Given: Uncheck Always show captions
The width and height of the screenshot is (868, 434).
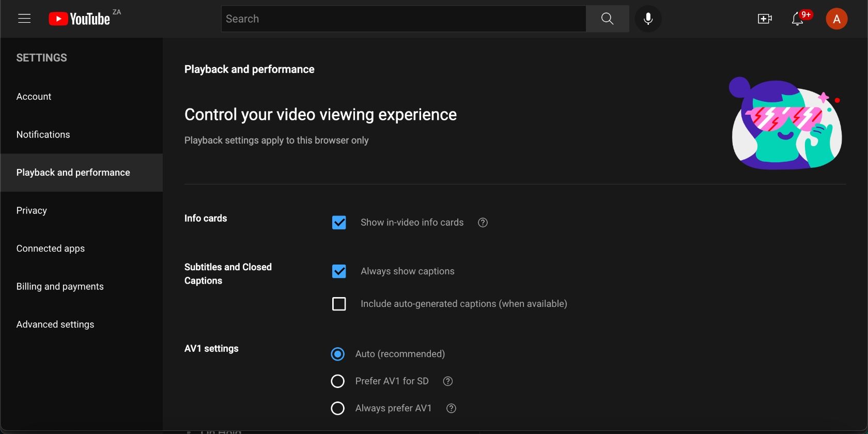Looking at the screenshot, I should tap(339, 271).
